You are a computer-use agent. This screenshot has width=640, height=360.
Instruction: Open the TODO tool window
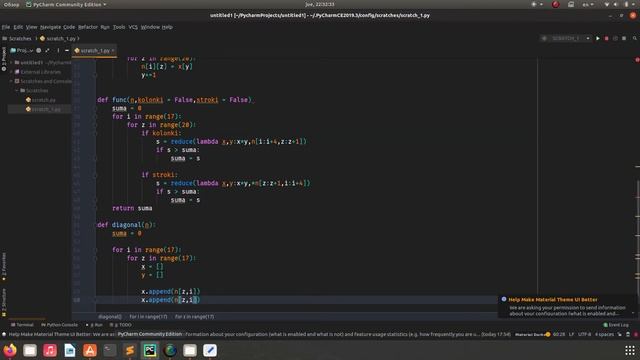click(x=121, y=325)
